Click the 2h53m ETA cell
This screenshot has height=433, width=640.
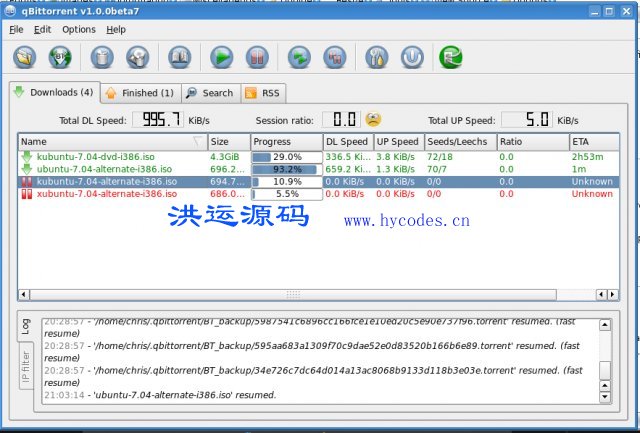click(x=587, y=157)
